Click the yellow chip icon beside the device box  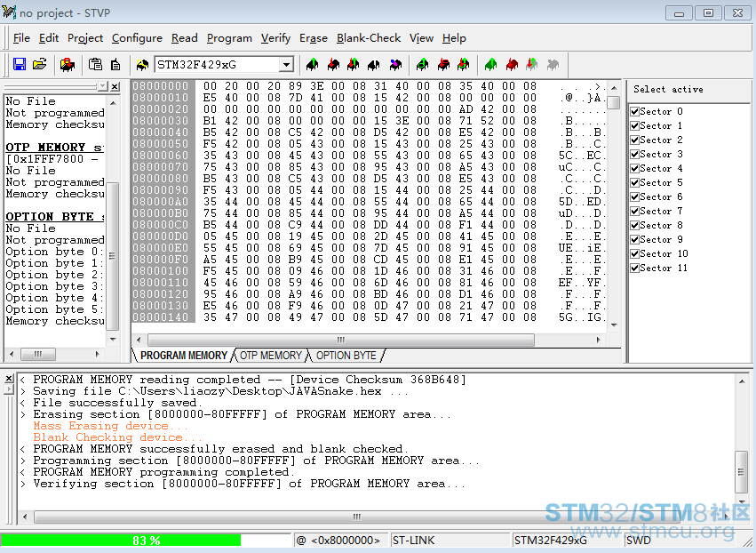pos(142,64)
